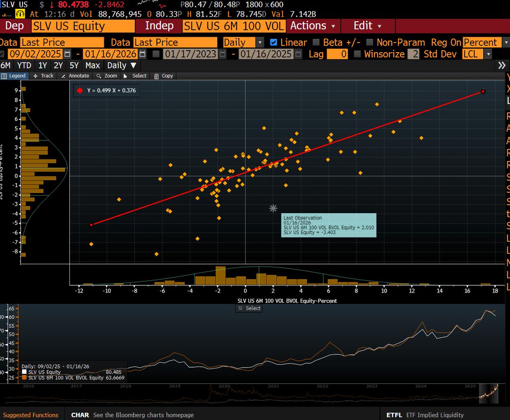Activate the Track crosshair tool

[x=43, y=76]
